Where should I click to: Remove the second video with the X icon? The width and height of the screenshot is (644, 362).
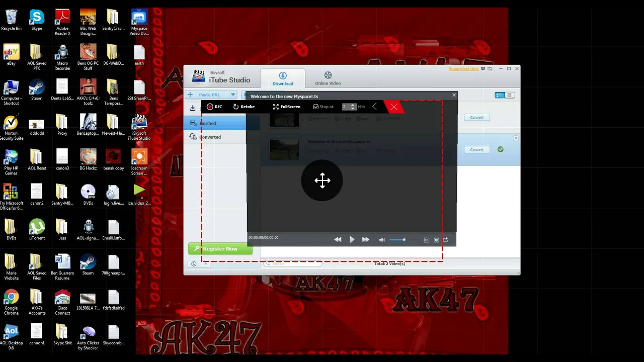point(516,138)
